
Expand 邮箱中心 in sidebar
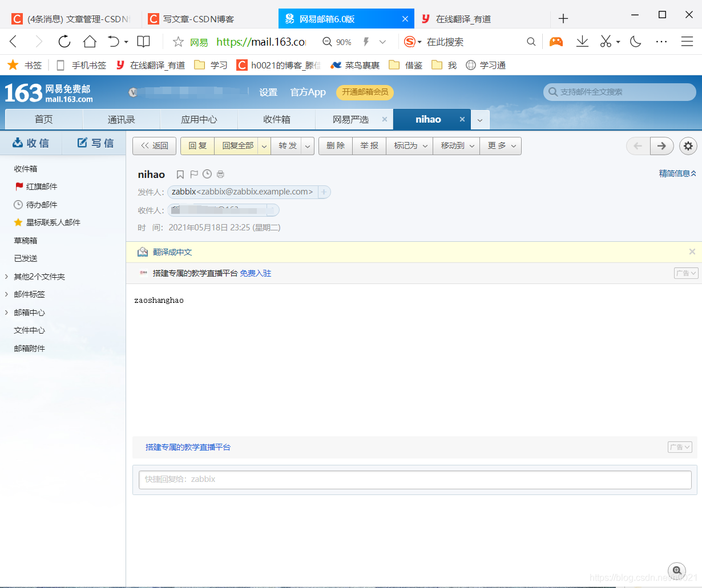(x=6, y=313)
